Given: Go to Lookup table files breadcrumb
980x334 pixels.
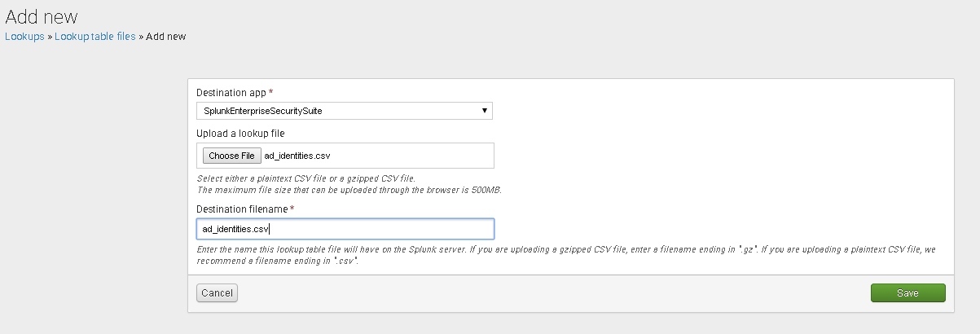Looking at the screenshot, I should pyautogui.click(x=94, y=37).
